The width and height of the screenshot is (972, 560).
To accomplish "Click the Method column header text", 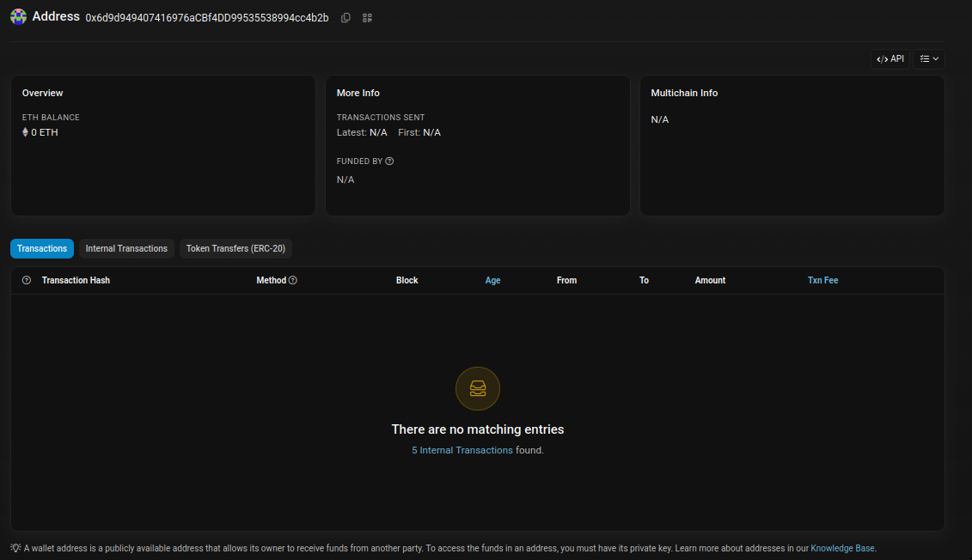I will click(271, 281).
